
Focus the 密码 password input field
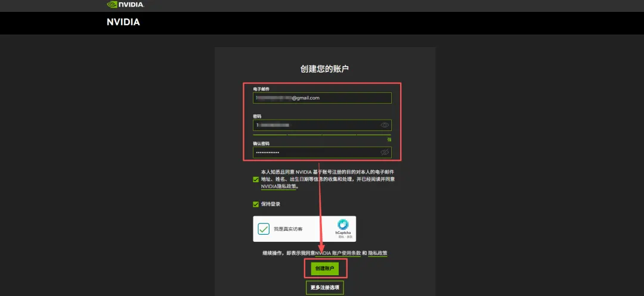pos(322,125)
